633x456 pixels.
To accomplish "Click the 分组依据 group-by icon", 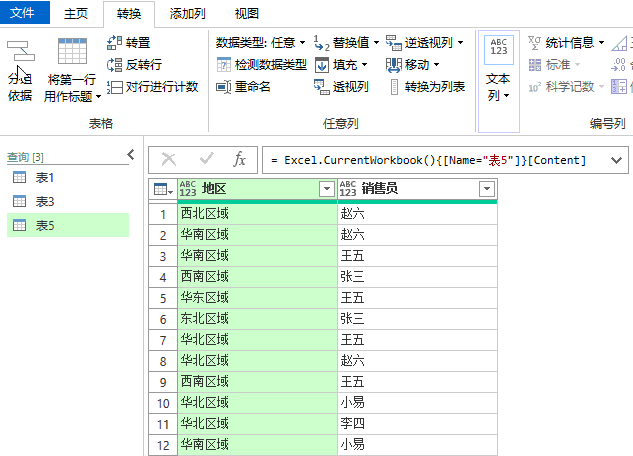I will [x=21, y=51].
